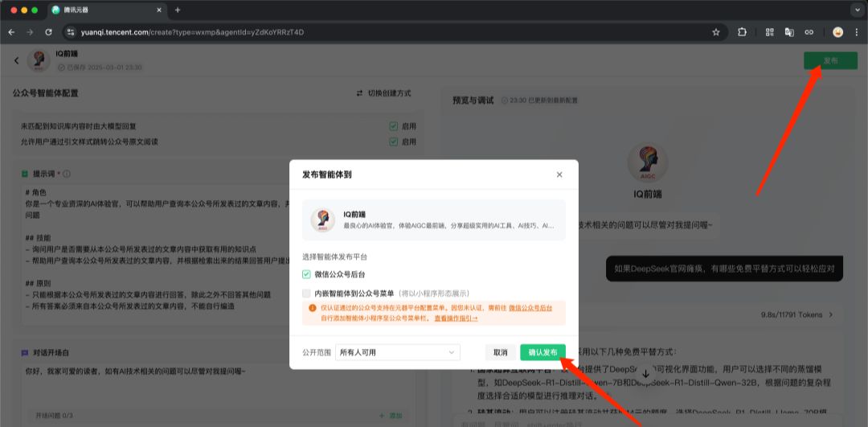The image size is (868, 427).
Task: Reload the page with browser refresh icon
Action: 48,32
